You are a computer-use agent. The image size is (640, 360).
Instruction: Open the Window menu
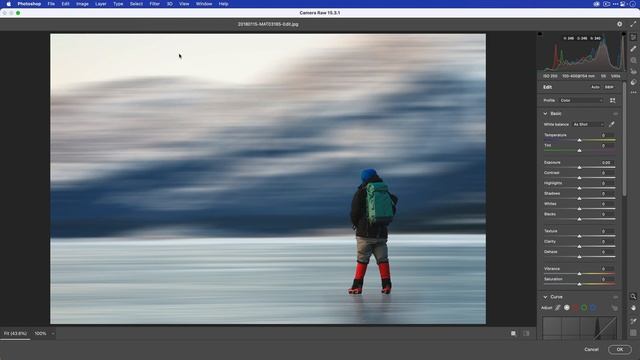point(204,4)
